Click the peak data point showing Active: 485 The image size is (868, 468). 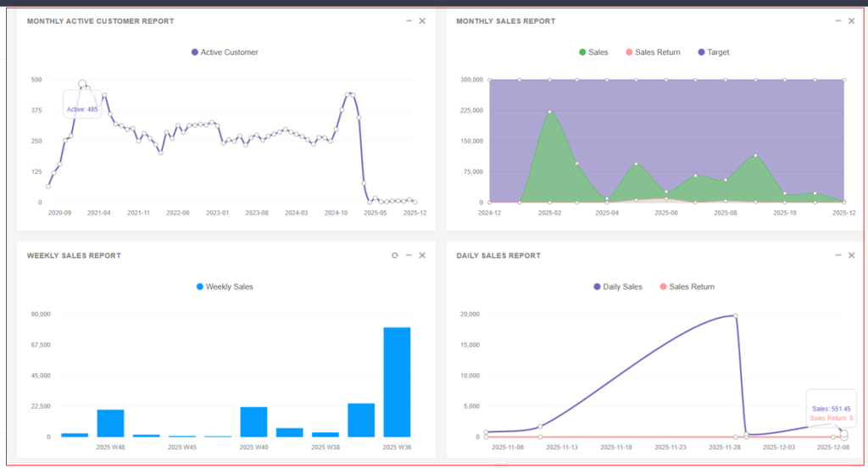click(82, 85)
